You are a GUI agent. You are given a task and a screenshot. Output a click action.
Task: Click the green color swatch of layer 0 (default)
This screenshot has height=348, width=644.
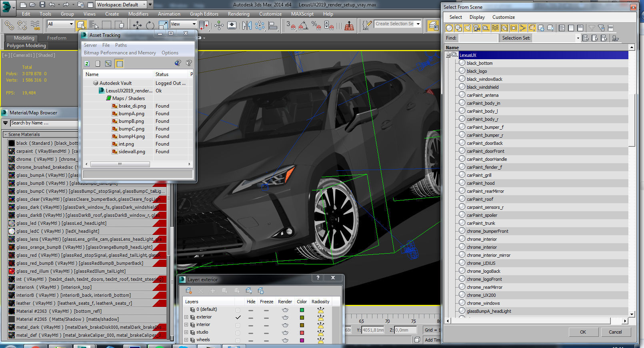(302, 310)
